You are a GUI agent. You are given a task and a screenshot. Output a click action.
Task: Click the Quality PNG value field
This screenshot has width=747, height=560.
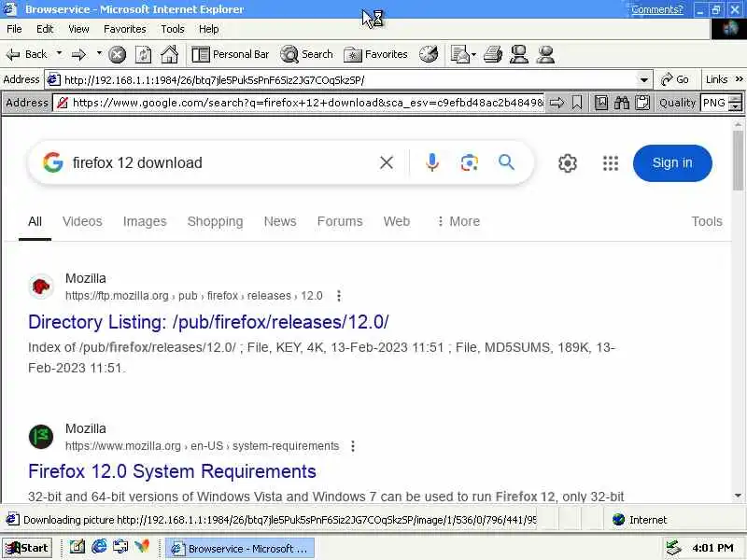point(714,103)
